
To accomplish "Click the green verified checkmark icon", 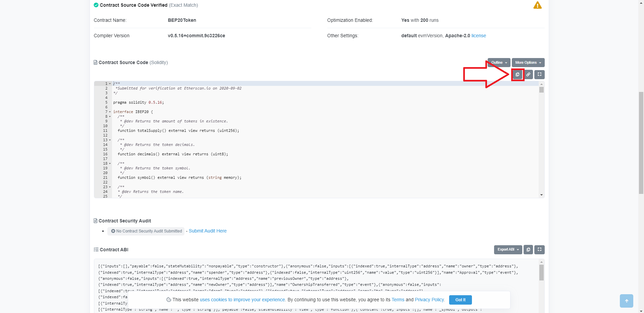I will pyautogui.click(x=96, y=5).
